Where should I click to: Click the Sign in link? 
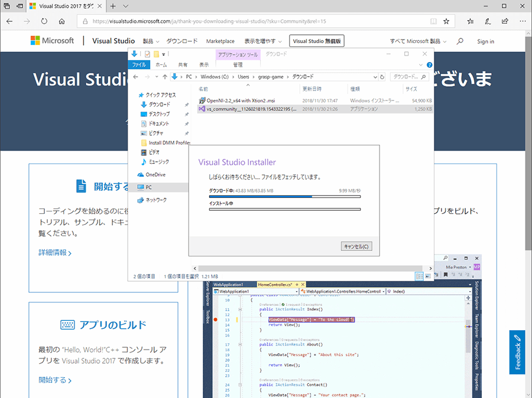[x=485, y=41]
